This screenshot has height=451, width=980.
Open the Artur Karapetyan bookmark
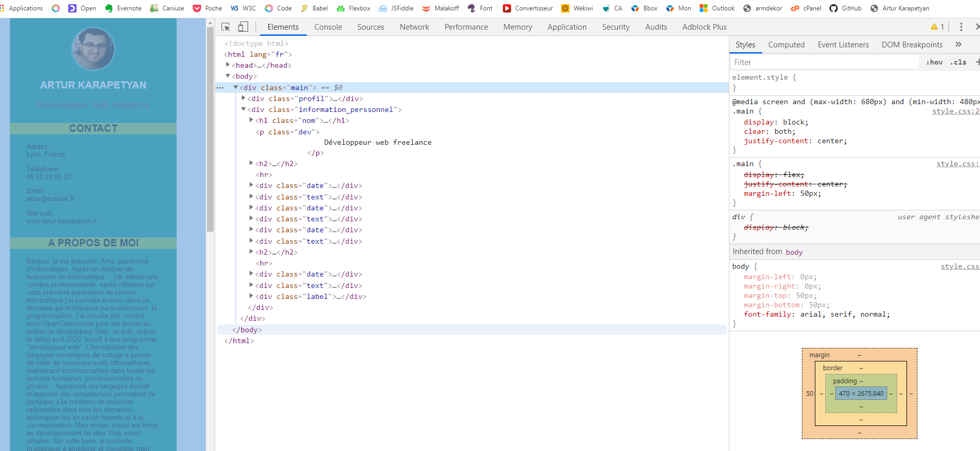click(x=900, y=8)
